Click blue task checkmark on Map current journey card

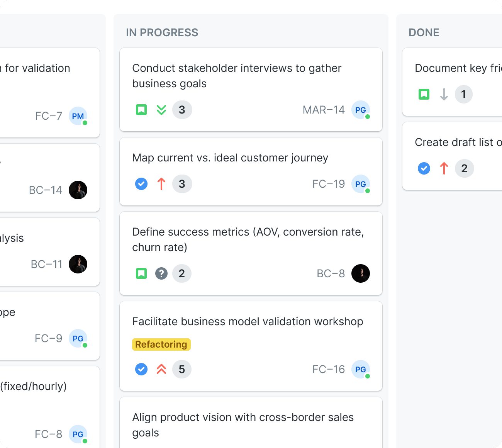coord(141,184)
